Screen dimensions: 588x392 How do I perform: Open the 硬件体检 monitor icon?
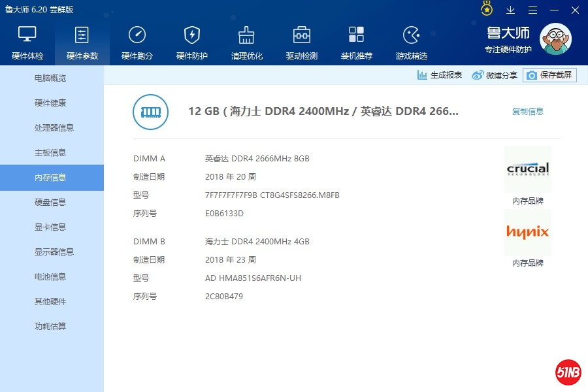point(27,35)
